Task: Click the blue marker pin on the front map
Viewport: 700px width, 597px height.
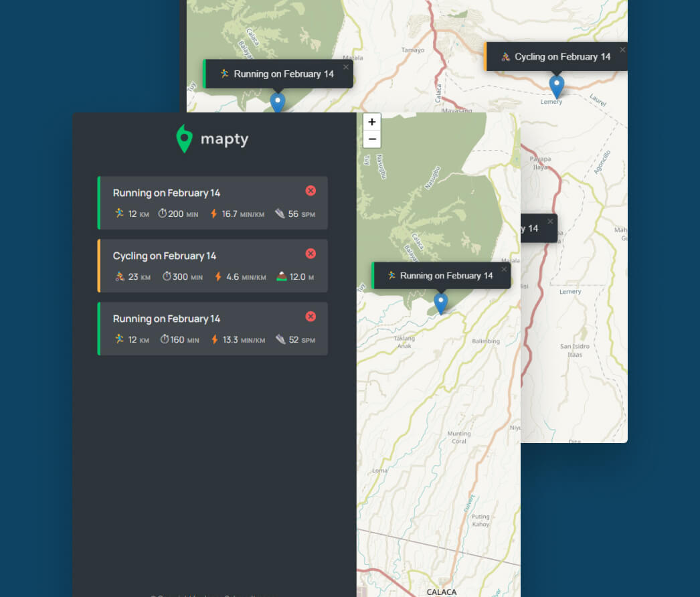Action: pos(441,303)
